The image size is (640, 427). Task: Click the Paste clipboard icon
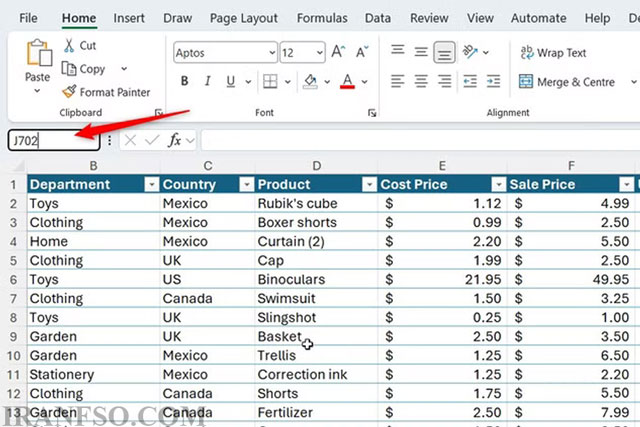click(39, 53)
